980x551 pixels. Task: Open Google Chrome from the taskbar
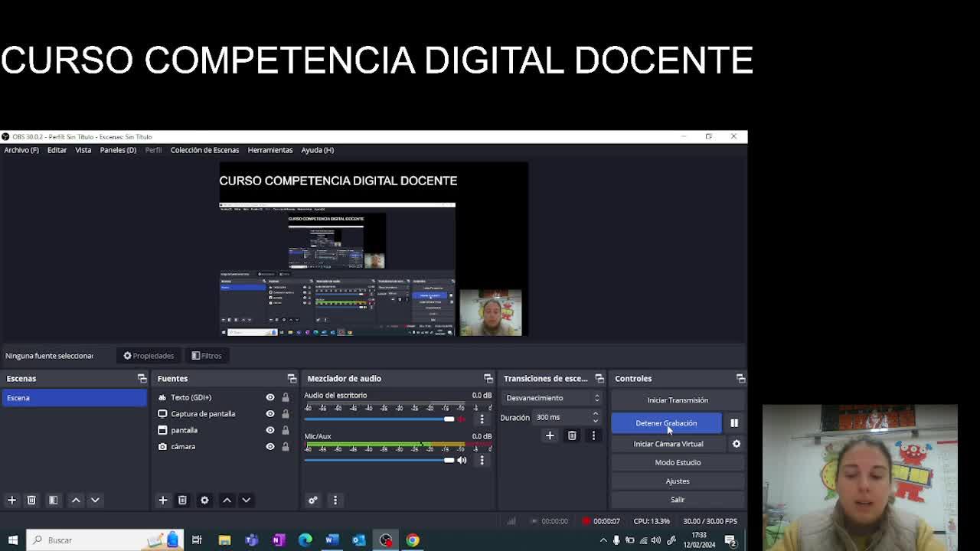pos(413,540)
